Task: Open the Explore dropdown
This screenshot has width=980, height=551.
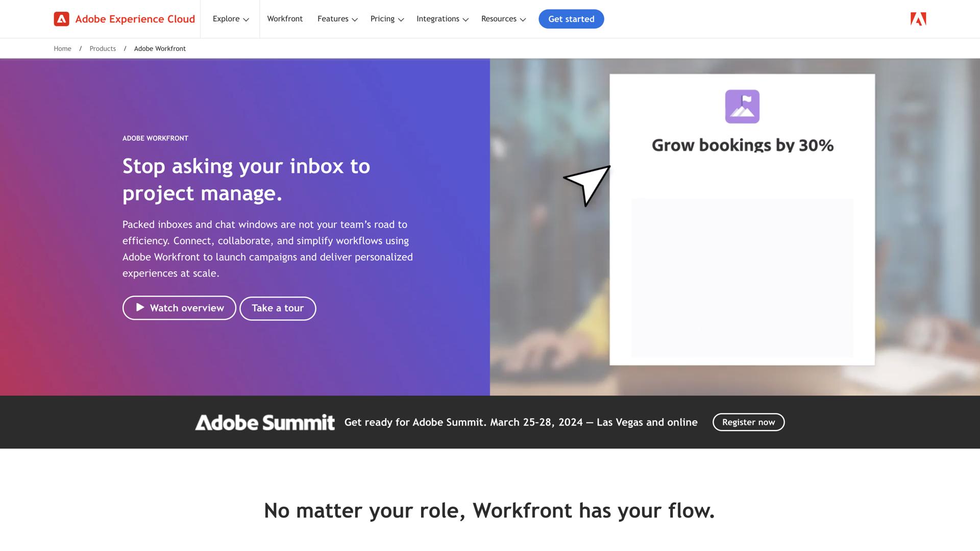Action: (x=230, y=19)
